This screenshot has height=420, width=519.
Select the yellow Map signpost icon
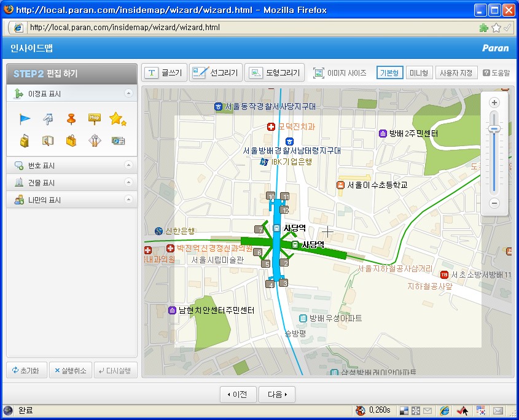pyautogui.click(x=95, y=119)
